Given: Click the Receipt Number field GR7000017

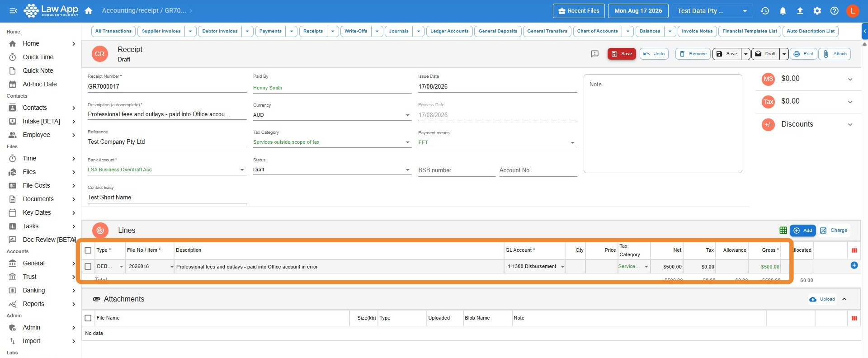Looking at the screenshot, I should (167, 86).
